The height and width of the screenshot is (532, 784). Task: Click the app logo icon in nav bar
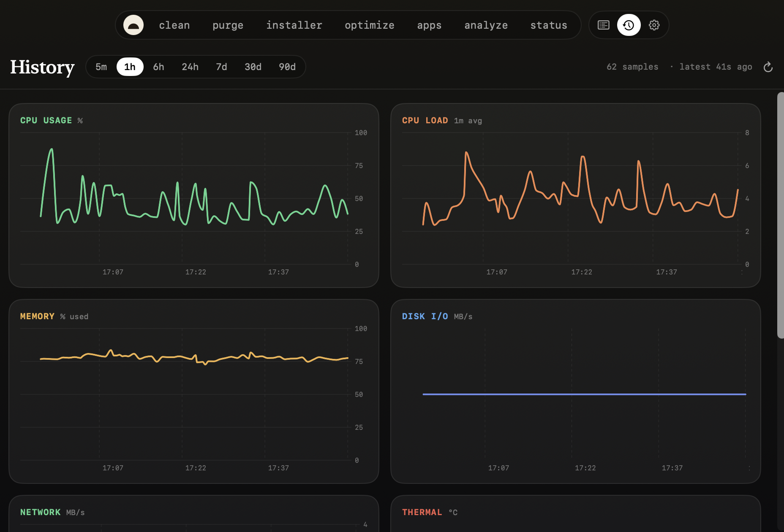[x=133, y=25]
